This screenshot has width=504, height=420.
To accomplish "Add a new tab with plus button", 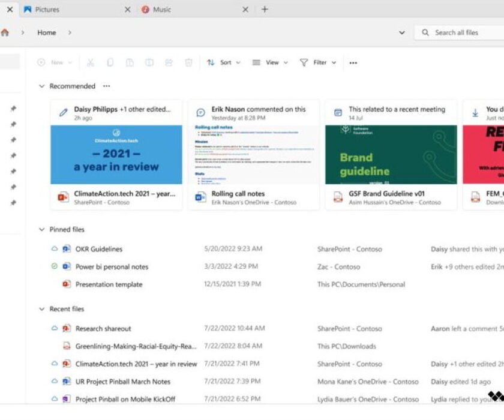I will pos(265,10).
